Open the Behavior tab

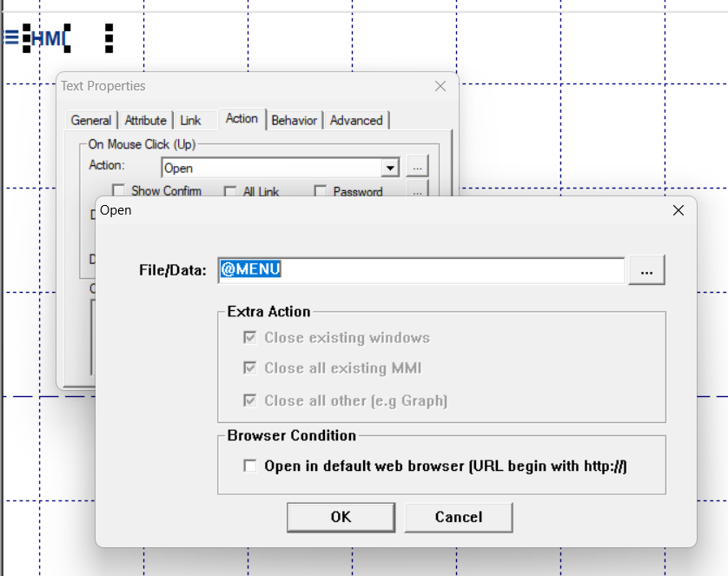(x=294, y=121)
